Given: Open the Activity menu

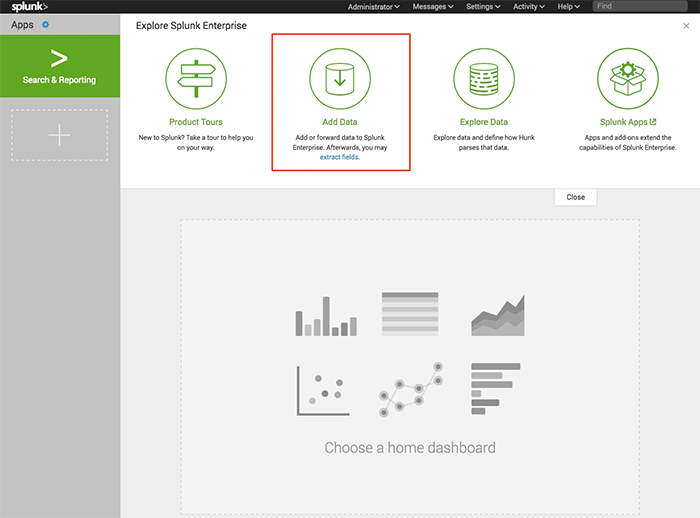Looking at the screenshot, I should click(528, 7).
